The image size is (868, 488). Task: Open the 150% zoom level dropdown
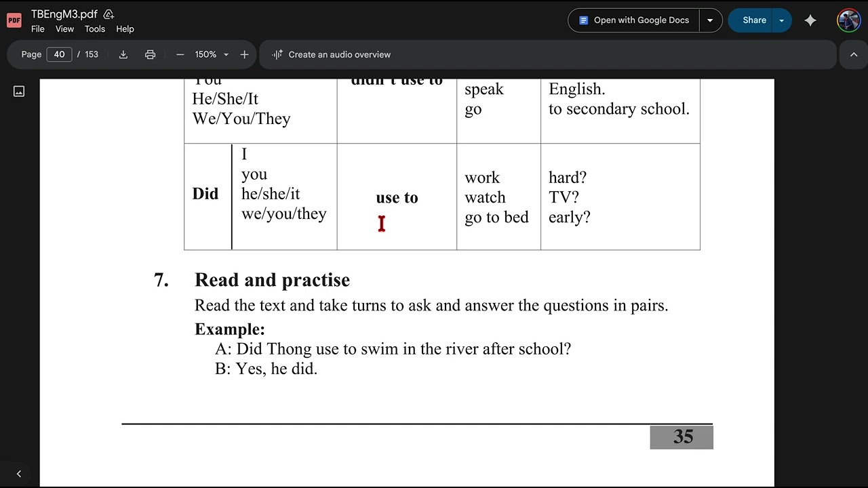(x=212, y=55)
